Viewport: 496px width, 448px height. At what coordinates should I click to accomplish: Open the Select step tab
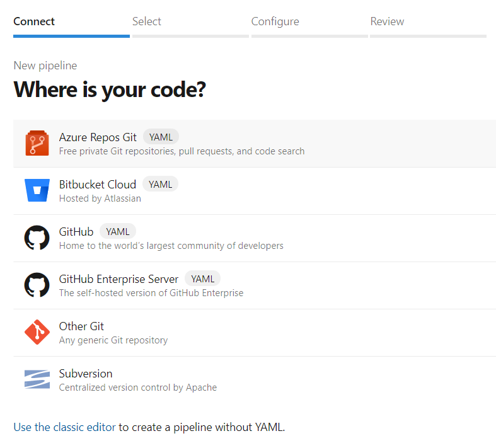click(x=147, y=21)
